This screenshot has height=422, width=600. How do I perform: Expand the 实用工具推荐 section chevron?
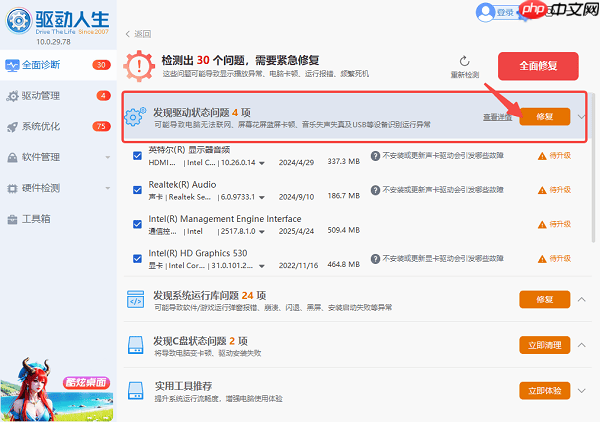pos(581,391)
